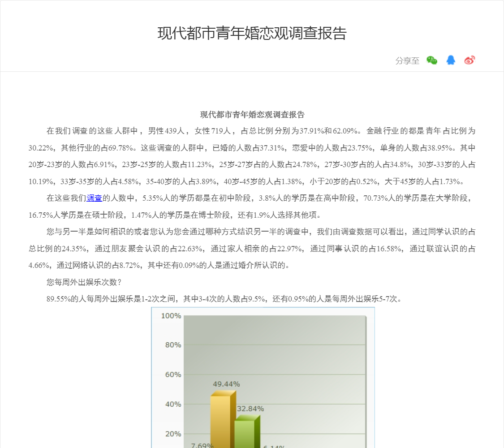Click the main page title 现代都市青年婚恋观调查报告

pos(252,34)
